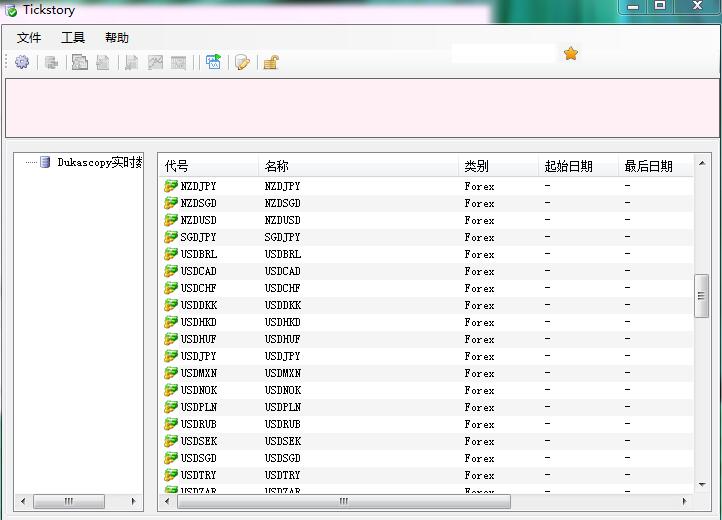Click Forex category in the SGDJPY row

479,237
